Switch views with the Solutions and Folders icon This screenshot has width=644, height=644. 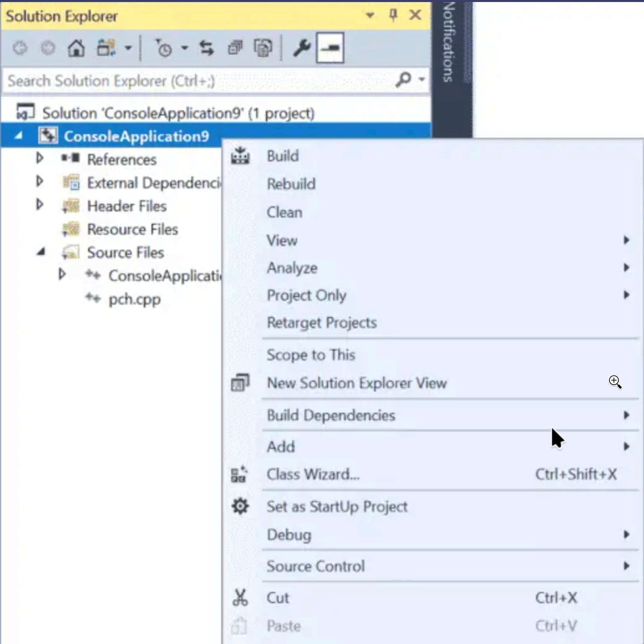106,48
